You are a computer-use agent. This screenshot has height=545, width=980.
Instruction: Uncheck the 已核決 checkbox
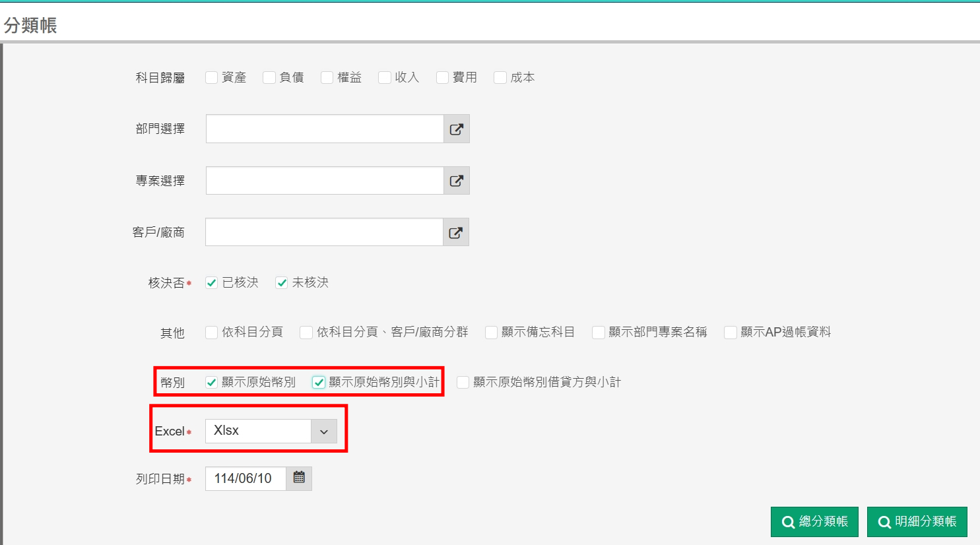pyautogui.click(x=212, y=283)
